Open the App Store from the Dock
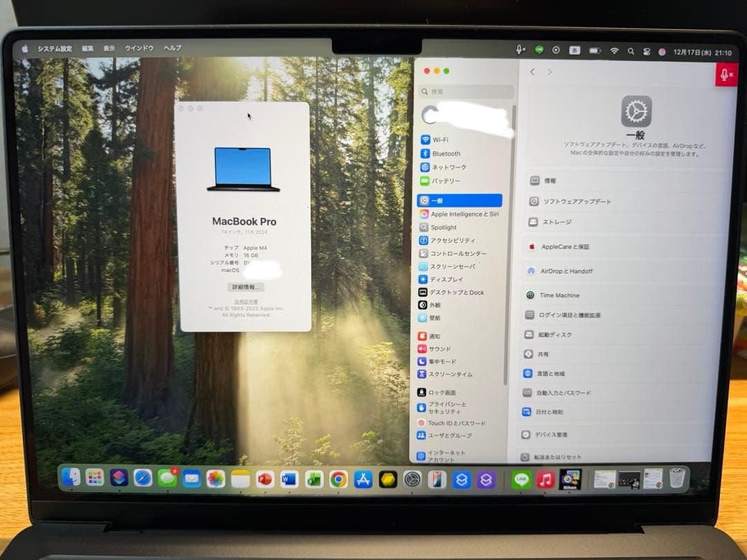The height and width of the screenshot is (560, 747). 362,478
